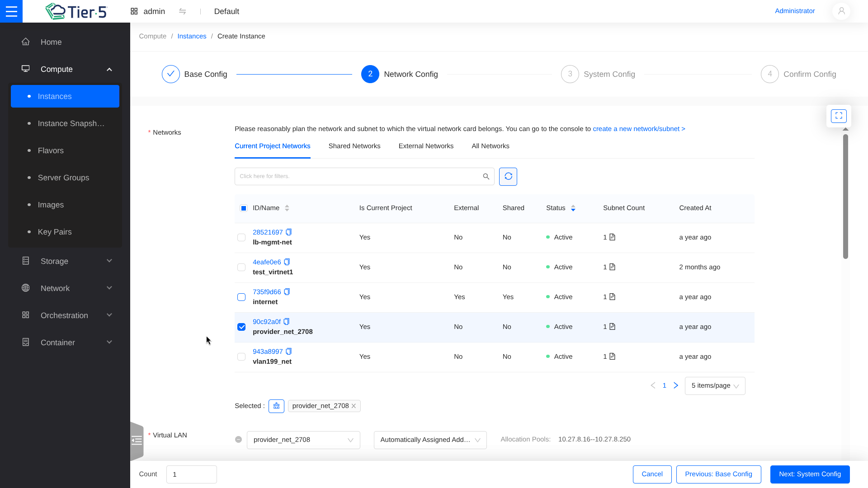The height and width of the screenshot is (488, 868).
Task: Click Next: System Config button
Action: (x=810, y=474)
